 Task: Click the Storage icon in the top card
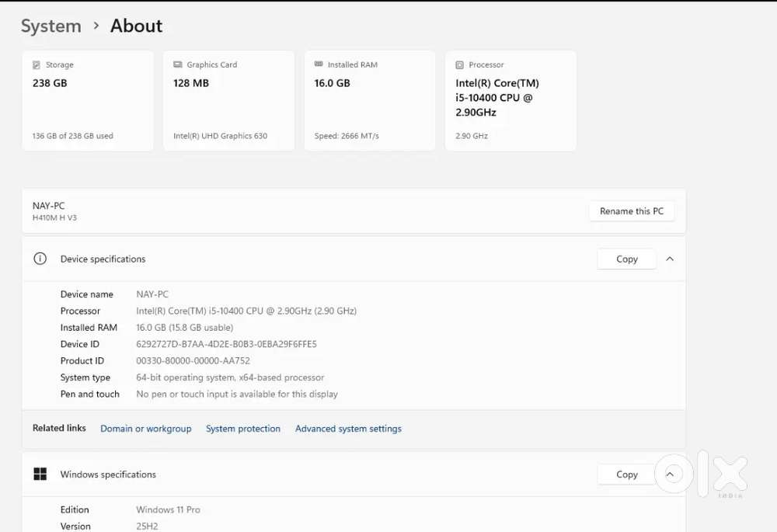(37, 65)
